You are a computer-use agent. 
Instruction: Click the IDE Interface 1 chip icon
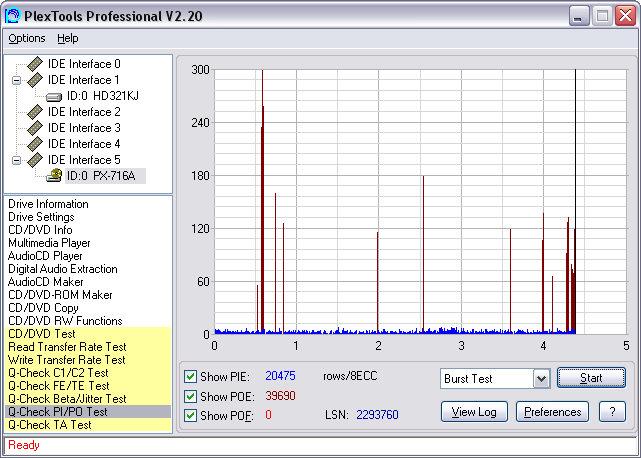click(35, 80)
